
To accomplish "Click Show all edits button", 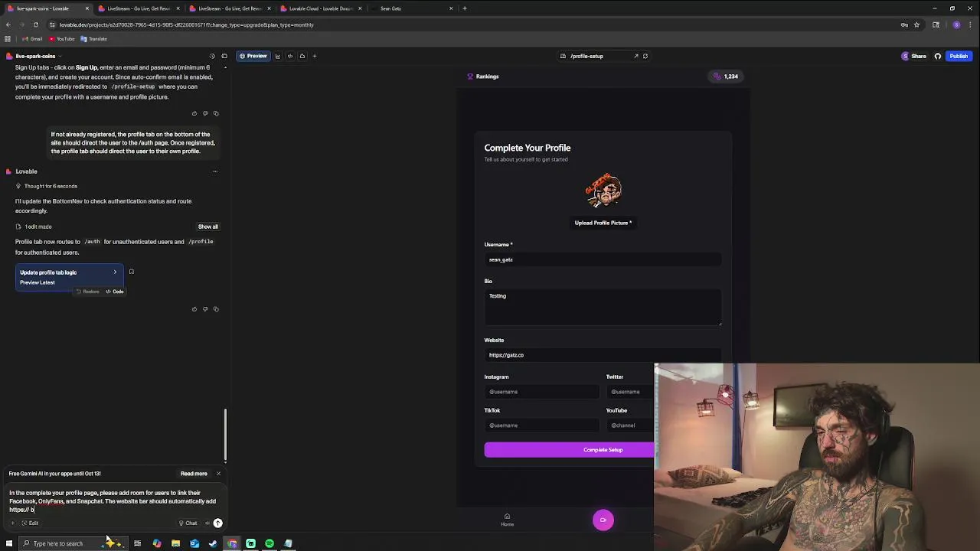I will click(208, 227).
